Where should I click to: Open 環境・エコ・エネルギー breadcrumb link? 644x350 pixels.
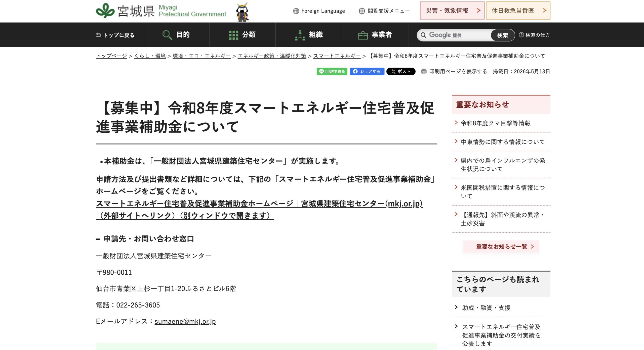tap(202, 56)
